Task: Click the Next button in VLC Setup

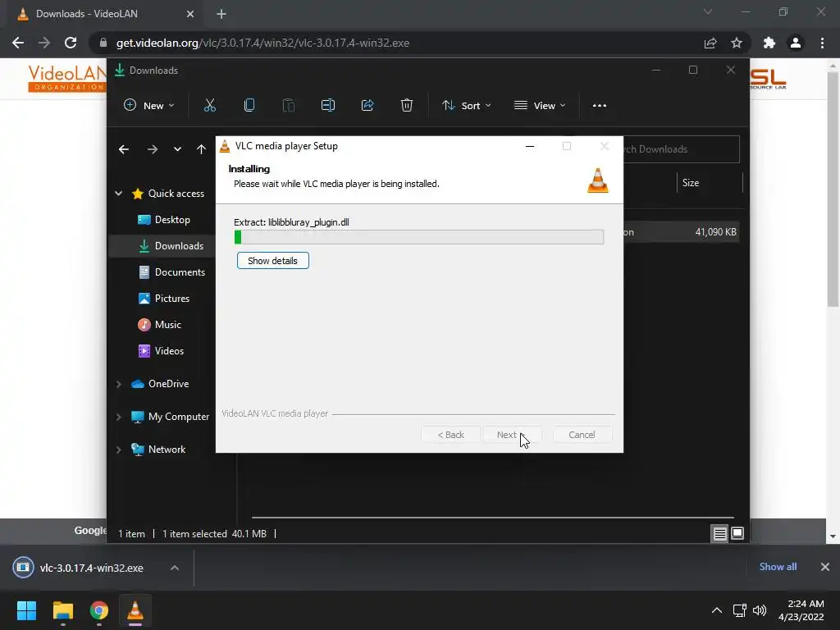Action: pos(512,435)
